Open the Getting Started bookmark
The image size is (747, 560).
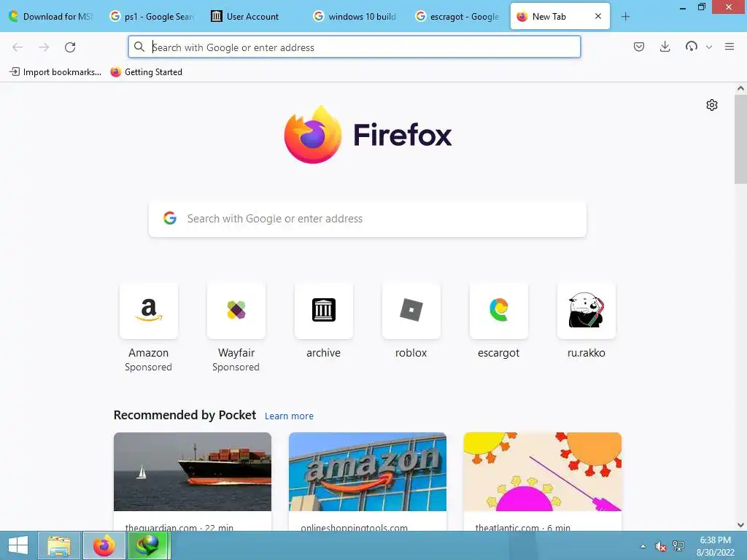(x=146, y=72)
